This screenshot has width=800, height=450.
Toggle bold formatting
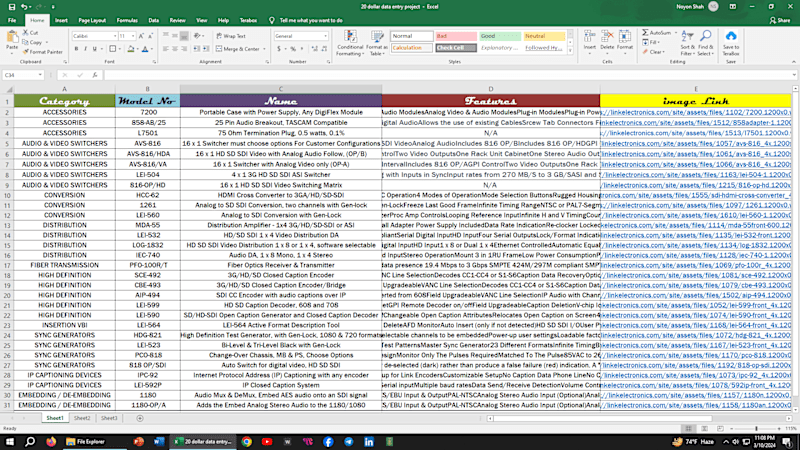coord(76,49)
